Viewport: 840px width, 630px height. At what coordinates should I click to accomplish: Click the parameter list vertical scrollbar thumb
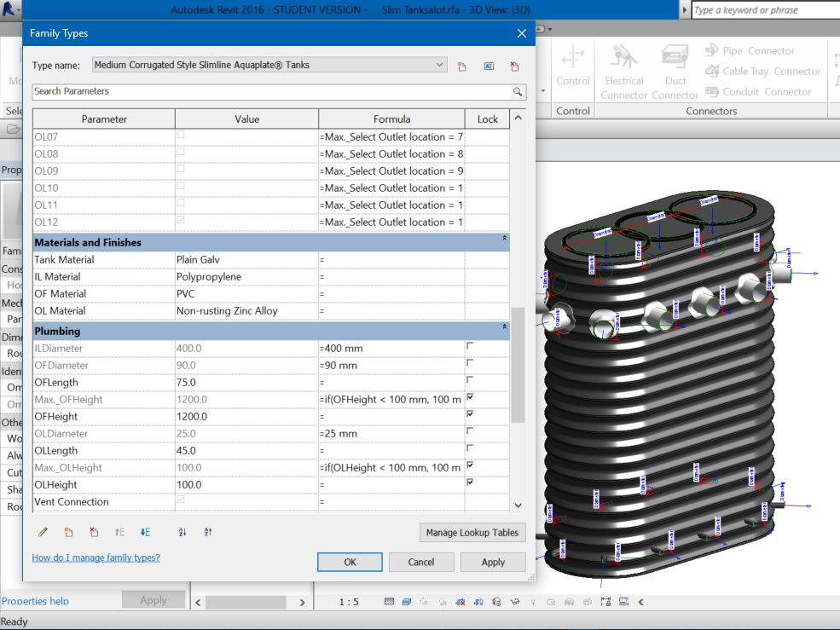(518, 365)
